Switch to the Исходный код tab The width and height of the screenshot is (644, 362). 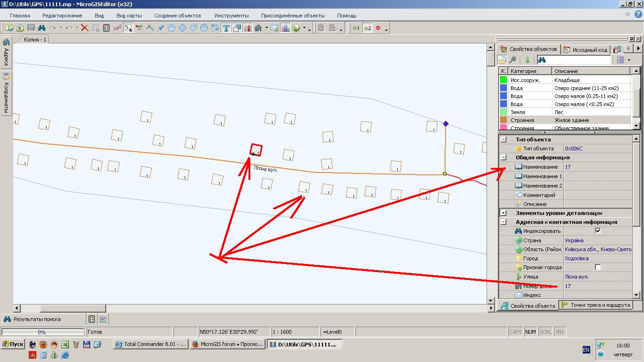pos(586,49)
